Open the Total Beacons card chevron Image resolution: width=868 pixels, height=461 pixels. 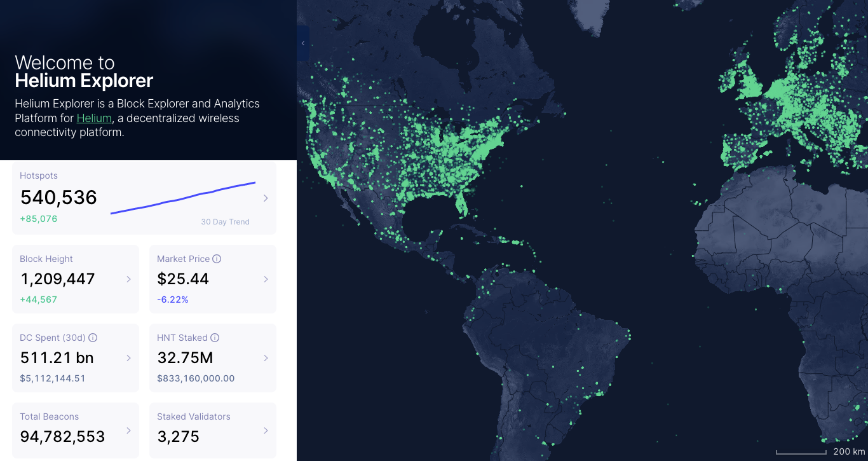click(x=128, y=430)
